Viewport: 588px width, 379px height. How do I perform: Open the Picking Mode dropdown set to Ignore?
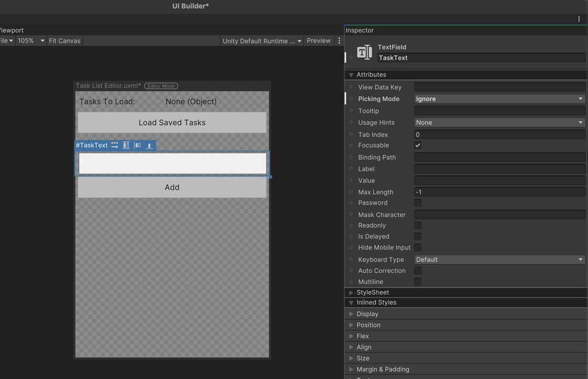click(499, 99)
